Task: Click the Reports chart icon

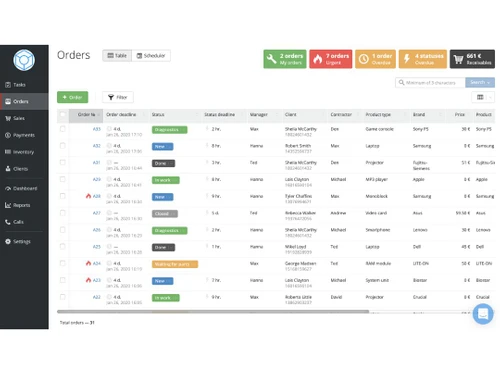Action: tap(8, 205)
